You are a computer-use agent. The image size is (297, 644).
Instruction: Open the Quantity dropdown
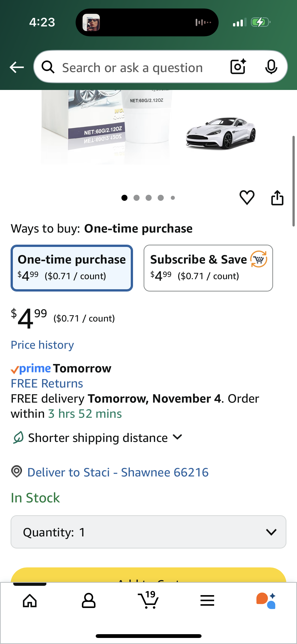click(148, 532)
